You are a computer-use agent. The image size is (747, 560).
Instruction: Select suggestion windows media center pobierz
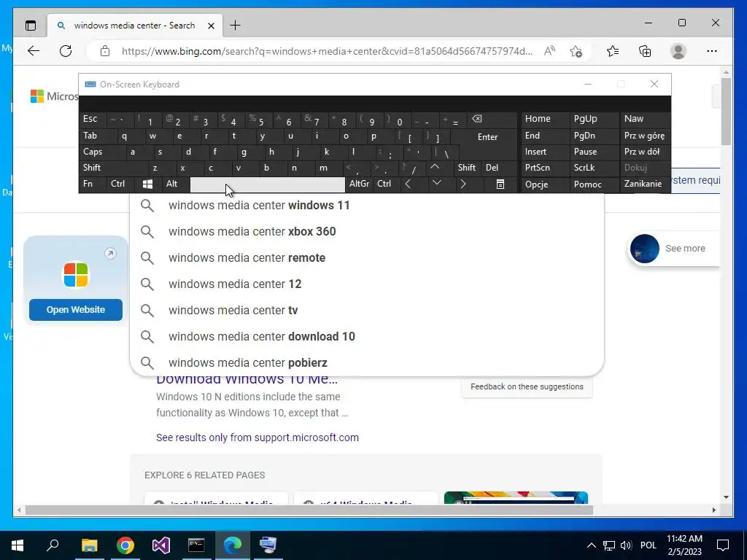coord(367,362)
